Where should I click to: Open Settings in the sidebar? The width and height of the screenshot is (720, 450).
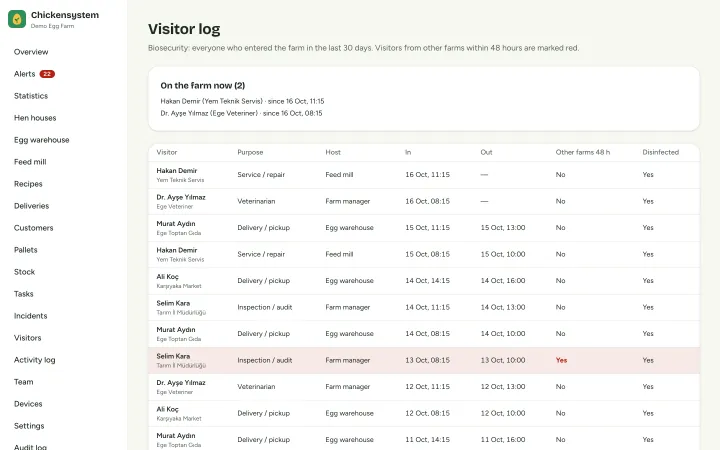tap(29, 427)
